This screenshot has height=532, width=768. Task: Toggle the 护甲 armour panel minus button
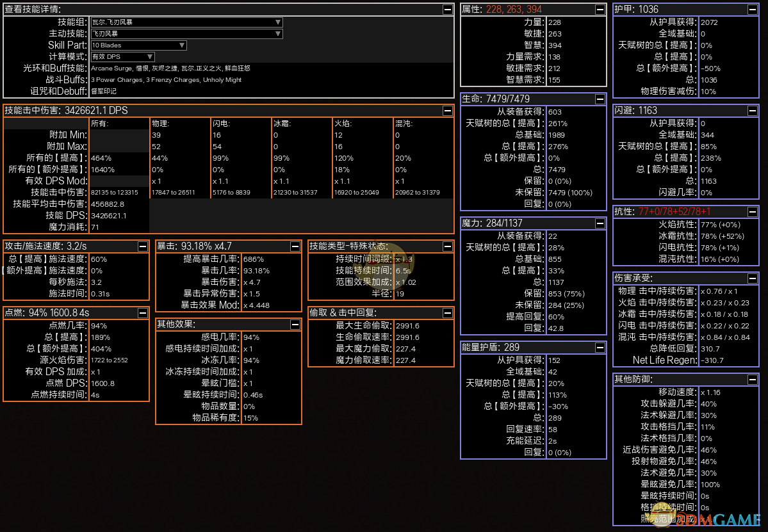tap(752, 10)
